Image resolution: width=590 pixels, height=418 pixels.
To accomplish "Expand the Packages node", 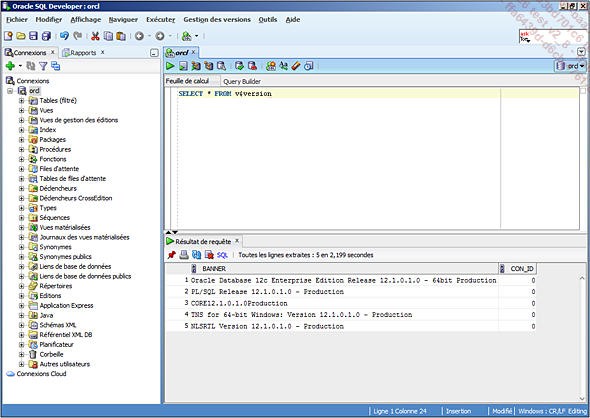I will 21,140.
